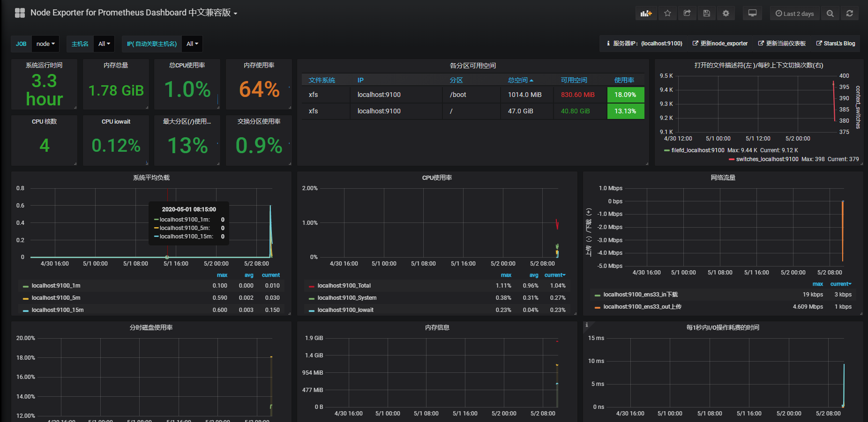Viewport: 868px width, 422px height.
Task: Sort table by 总空间 column
Action: [x=520, y=80]
